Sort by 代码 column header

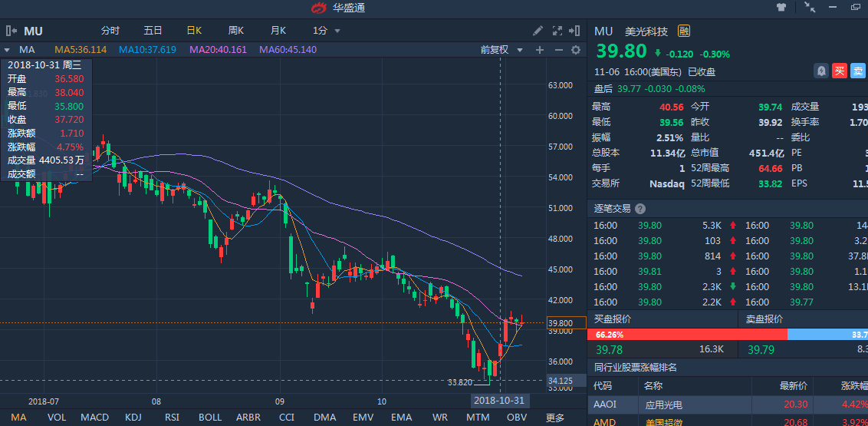coord(603,385)
